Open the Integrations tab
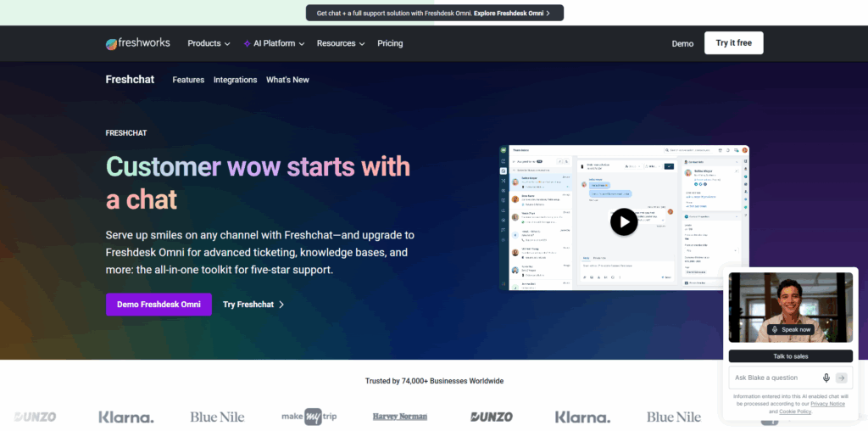 (236, 80)
